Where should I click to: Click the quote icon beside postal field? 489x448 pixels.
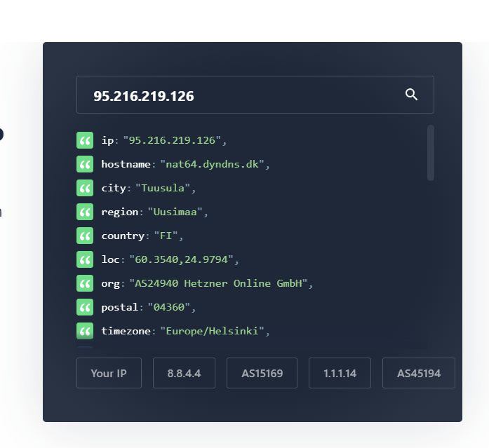point(85,307)
